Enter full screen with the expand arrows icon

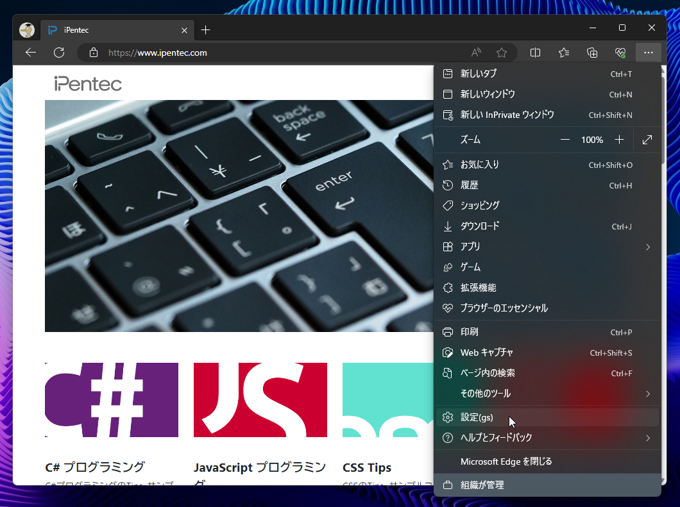(x=647, y=140)
